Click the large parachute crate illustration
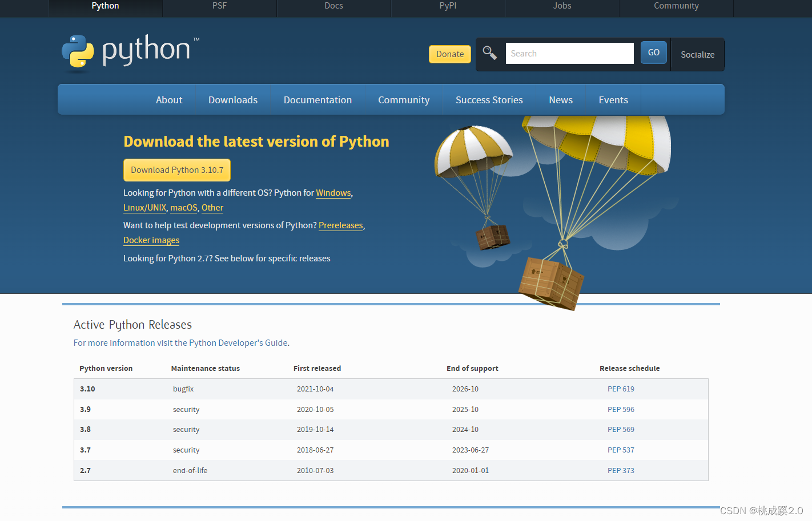This screenshot has height=521, width=812. 551,282
